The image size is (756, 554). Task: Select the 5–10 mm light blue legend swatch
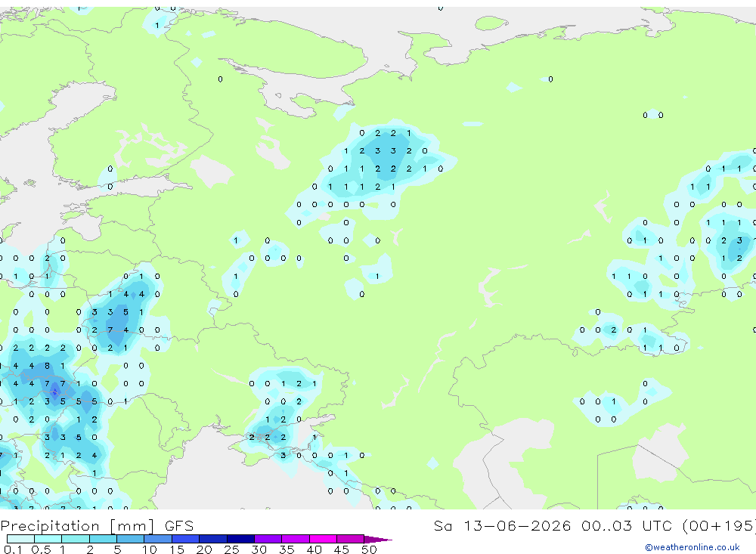point(130,539)
